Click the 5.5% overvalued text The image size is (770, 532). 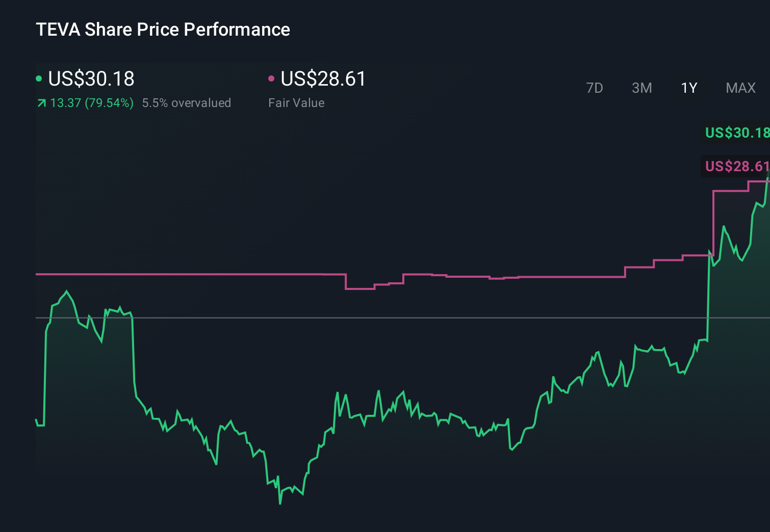click(187, 103)
